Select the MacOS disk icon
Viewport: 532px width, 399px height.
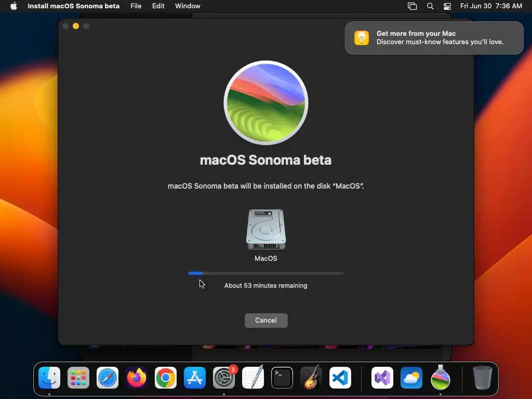[265, 229]
